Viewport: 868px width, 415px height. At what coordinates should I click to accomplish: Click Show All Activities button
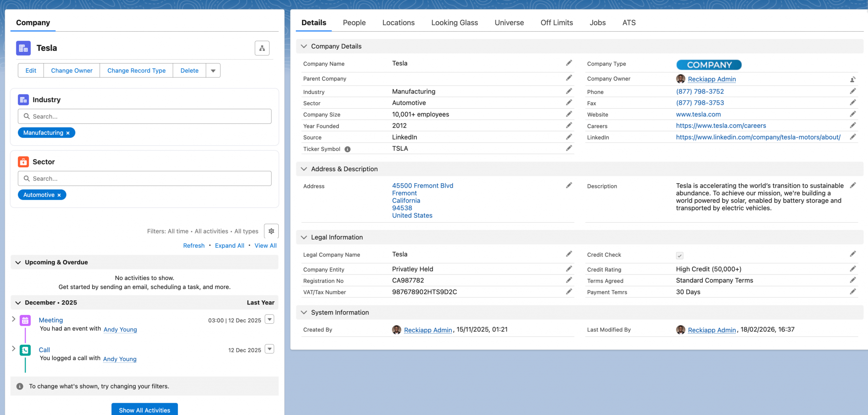tap(144, 410)
